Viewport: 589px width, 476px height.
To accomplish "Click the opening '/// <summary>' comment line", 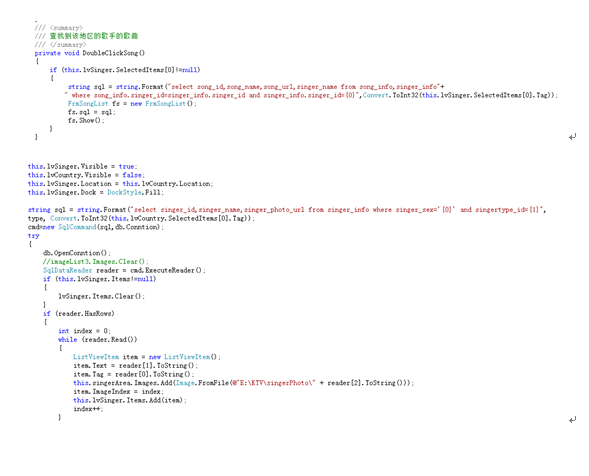I will click(59, 27).
